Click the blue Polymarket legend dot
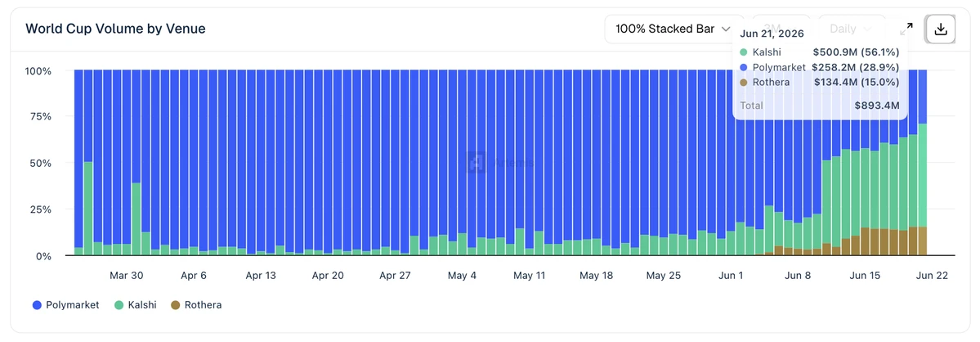This screenshot has width=980, height=342. pos(36,305)
